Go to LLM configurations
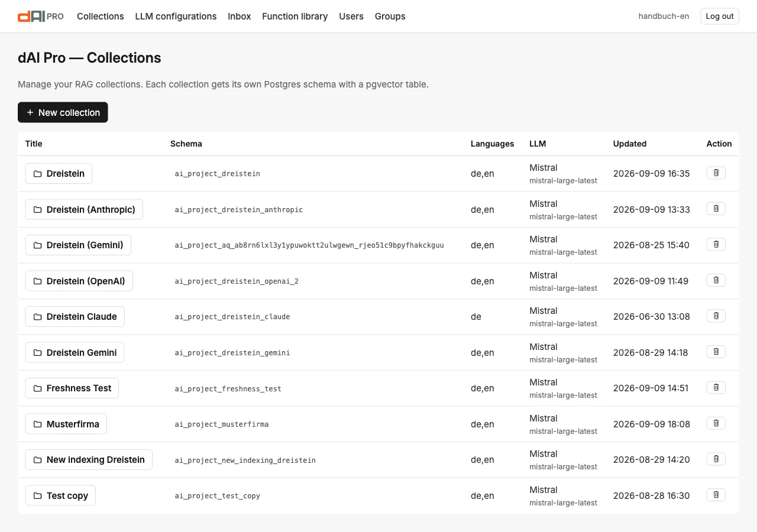Image resolution: width=757 pixels, height=532 pixels. tap(176, 17)
